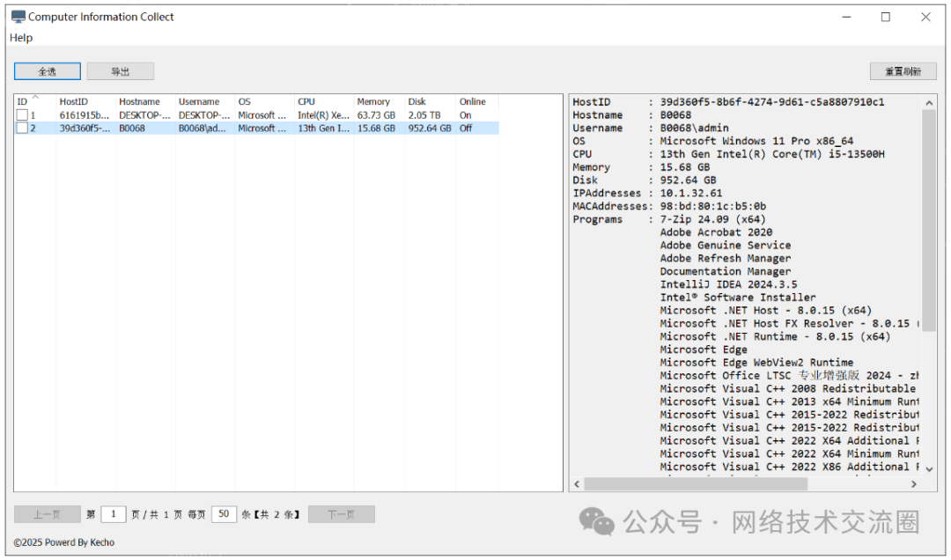
Task: Click program entry Documentation Manager
Action: pos(726,271)
